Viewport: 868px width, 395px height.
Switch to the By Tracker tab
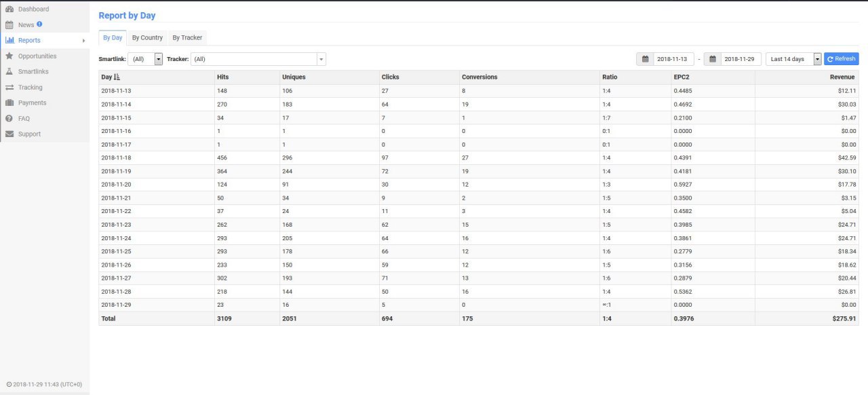pos(187,37)
